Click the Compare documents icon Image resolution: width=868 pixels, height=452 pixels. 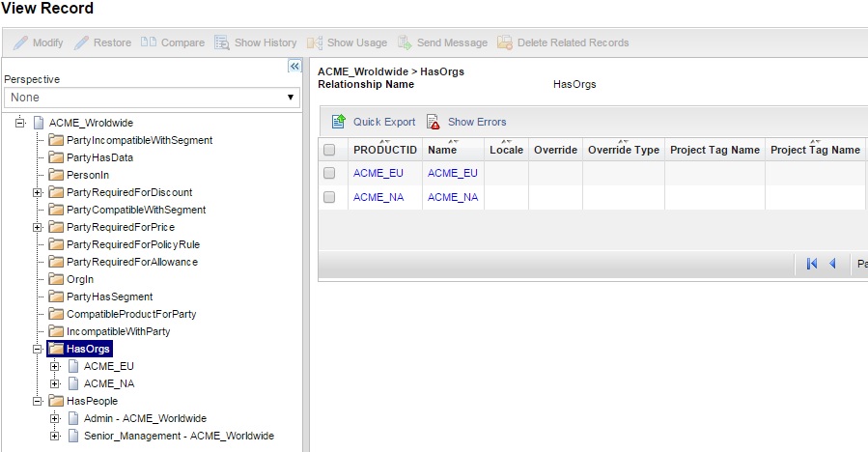coord(148,42)
